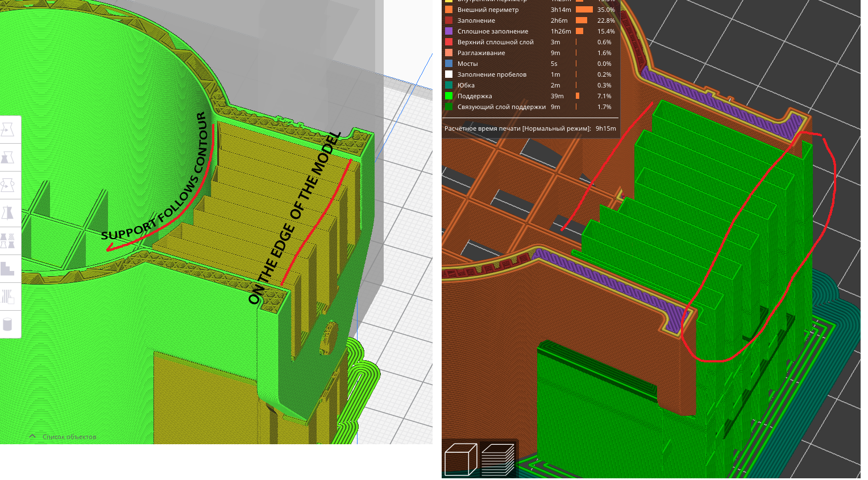Switch to sliced layers preview icon in PrusaSlicer
The image size is (868, 480).
498,459
